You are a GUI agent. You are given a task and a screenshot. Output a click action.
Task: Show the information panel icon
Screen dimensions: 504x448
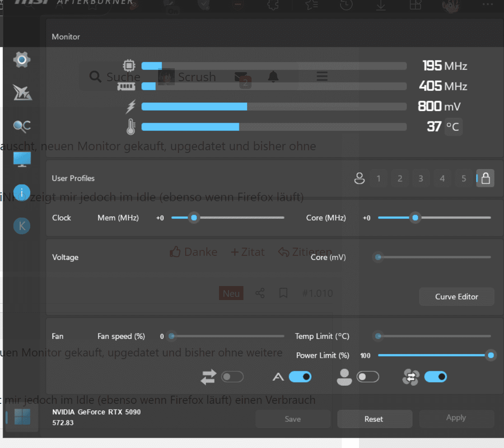pos(22,192)
